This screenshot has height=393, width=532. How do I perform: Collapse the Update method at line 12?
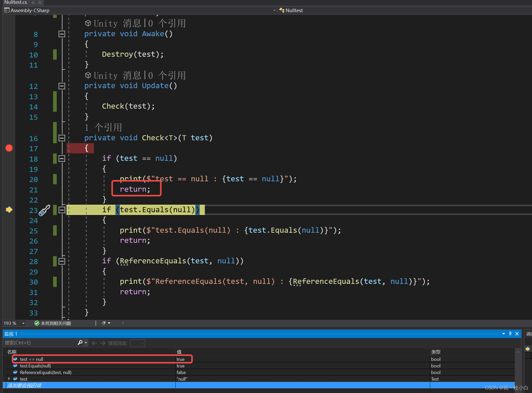pyautogui.click(x=62, y=86)
